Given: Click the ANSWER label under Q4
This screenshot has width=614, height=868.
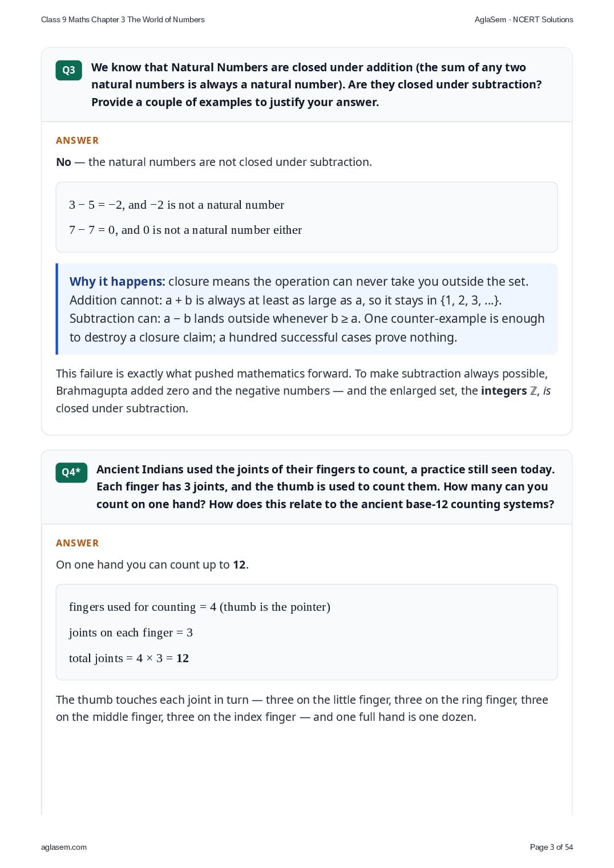Looking at the screenshot, I should [x=78, y=543].
